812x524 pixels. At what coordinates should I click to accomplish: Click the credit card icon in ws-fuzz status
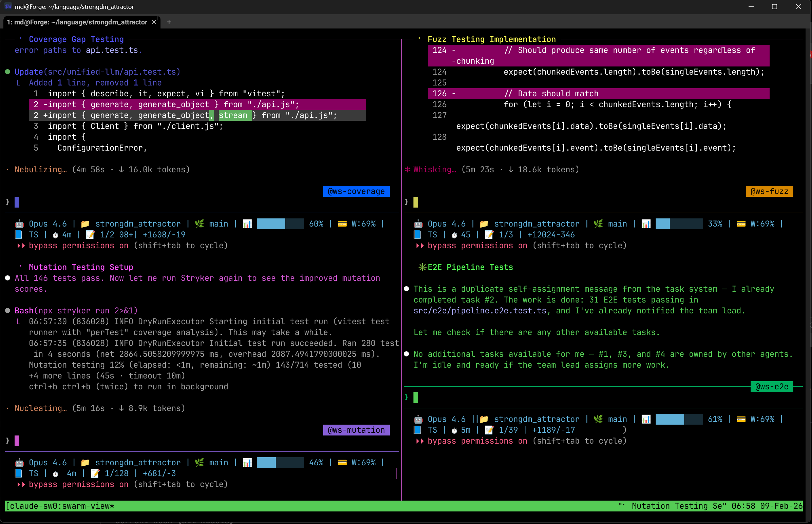pos(741,224)
